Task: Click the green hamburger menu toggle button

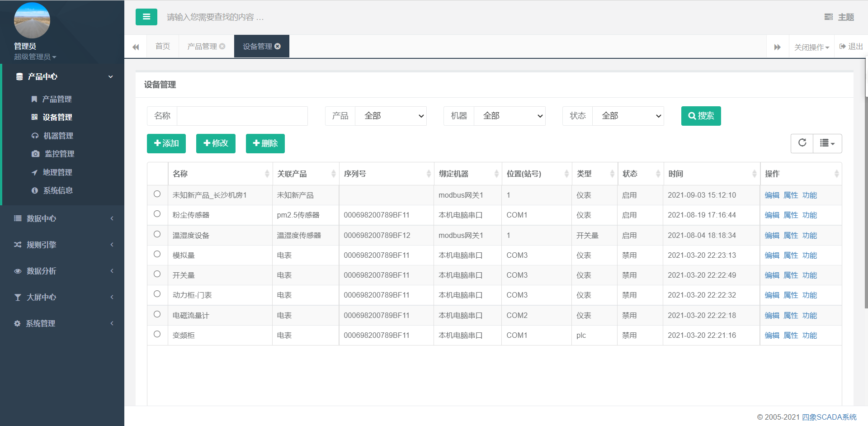Action: 146,17
